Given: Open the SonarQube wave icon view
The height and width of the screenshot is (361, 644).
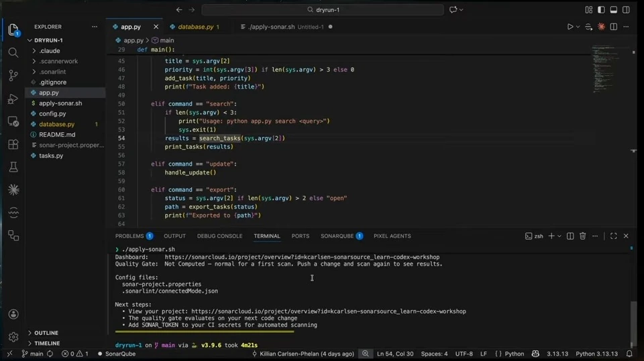Looking at the screenshot, I should (13, 212).
